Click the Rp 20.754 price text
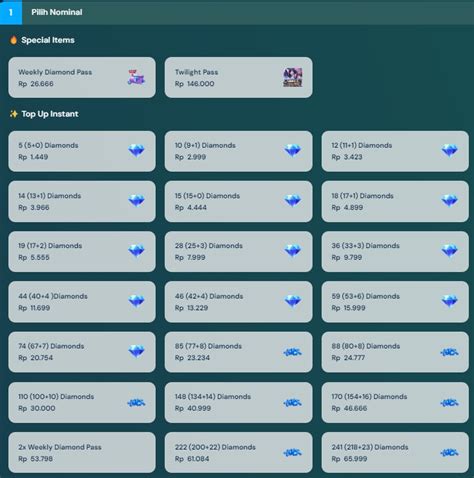Screen dimensions: 474x478 click(x=36, y=358)
